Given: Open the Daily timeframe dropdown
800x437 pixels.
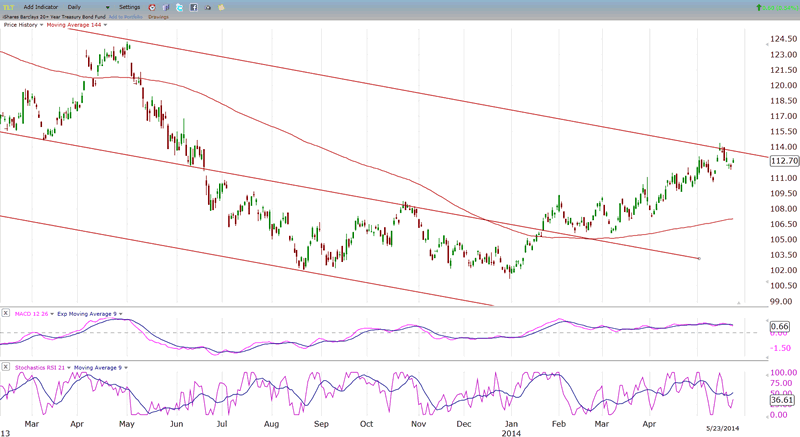Looking at the screenshot, I should pyautogui.click(x=88, y=7).
